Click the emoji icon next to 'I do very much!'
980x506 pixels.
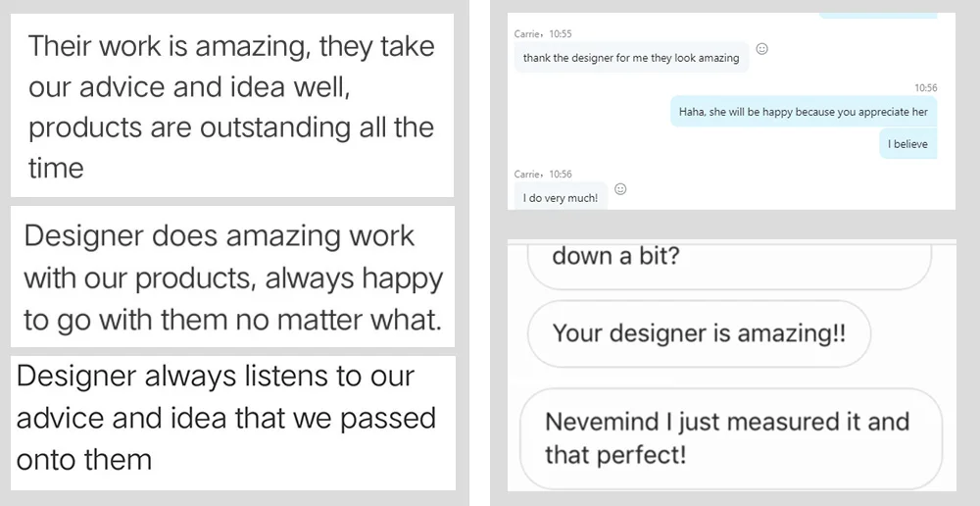tap(620, 188)
